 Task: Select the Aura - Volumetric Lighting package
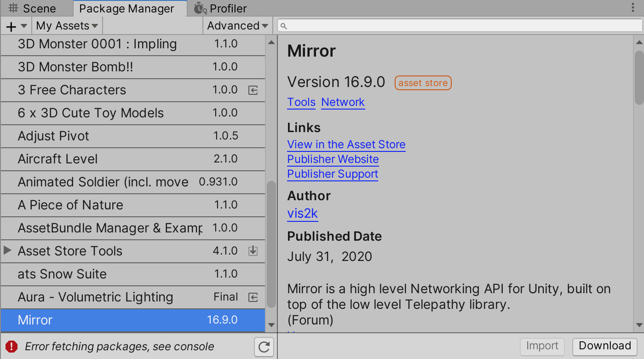click(133, 297)
